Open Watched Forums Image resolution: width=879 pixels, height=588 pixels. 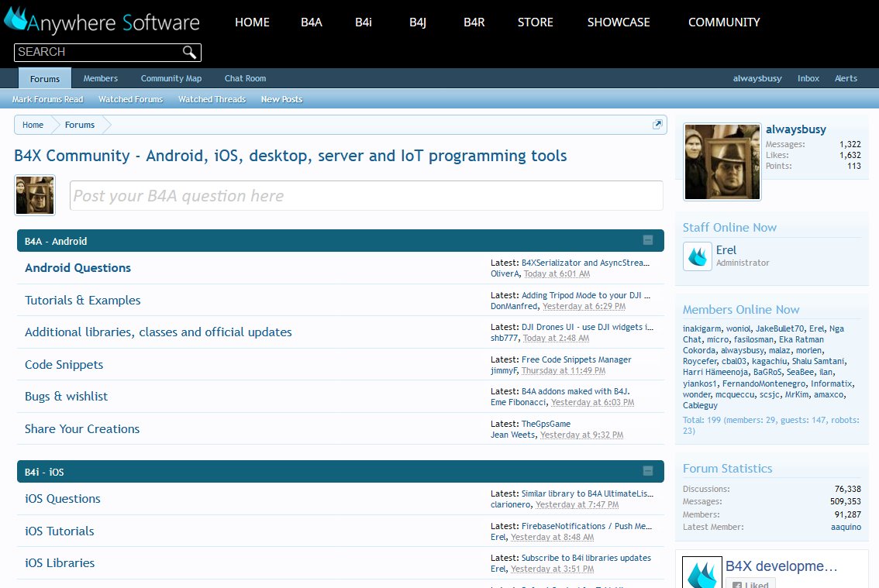coord(131,99)
